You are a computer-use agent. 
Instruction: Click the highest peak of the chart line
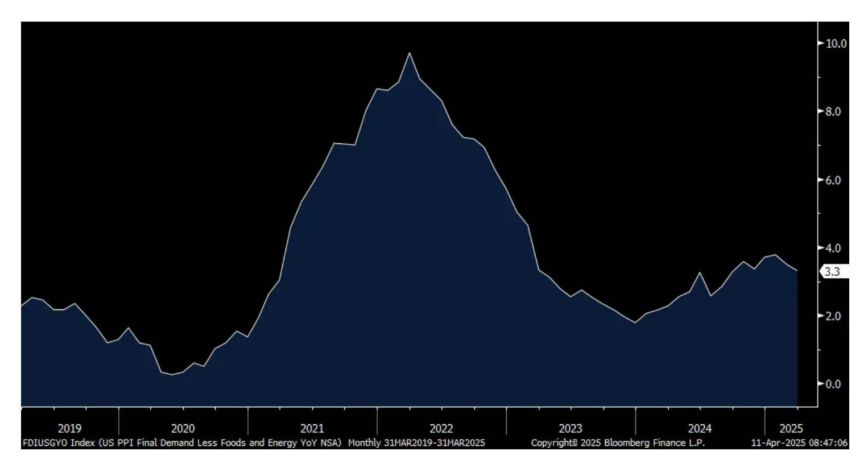click(409, 53)
